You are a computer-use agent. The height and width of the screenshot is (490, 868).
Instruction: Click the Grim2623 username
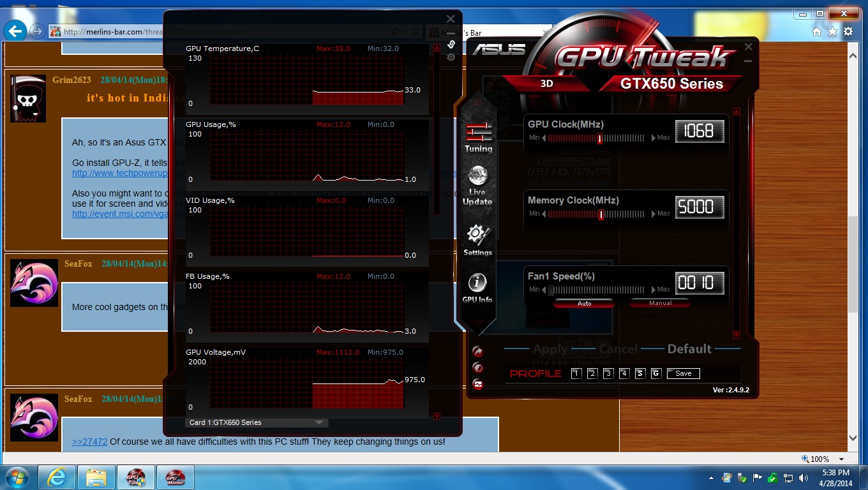72,80
